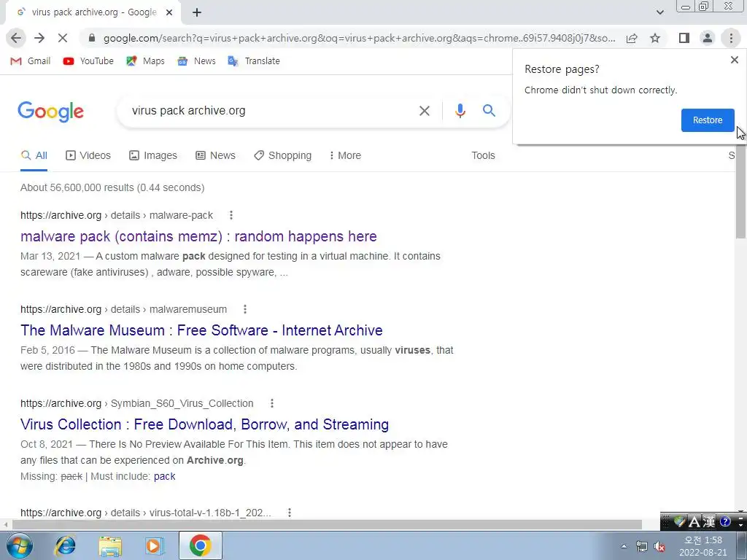747x560 pixels.
Task: Open the Windows Start menu
Action: [20, 545]
